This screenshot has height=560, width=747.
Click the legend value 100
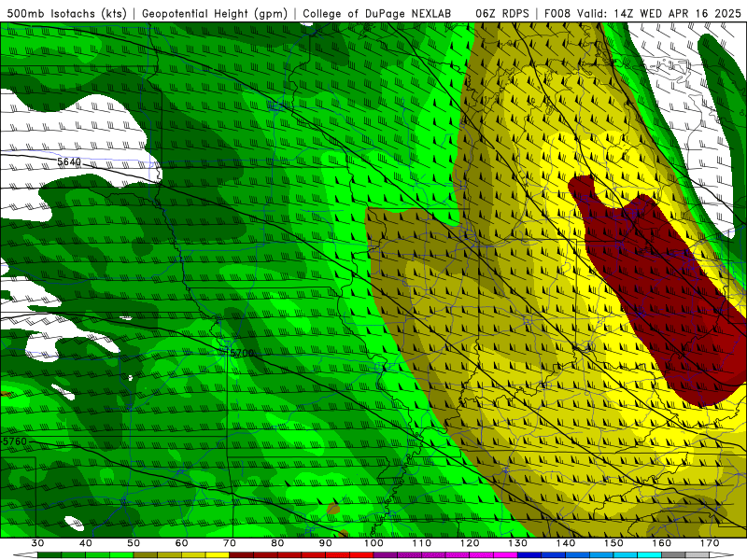(x=374, y=543)
